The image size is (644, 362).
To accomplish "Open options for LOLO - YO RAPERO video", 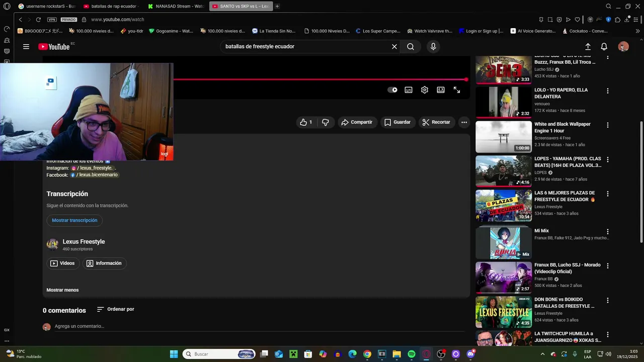I will [608, 91].
